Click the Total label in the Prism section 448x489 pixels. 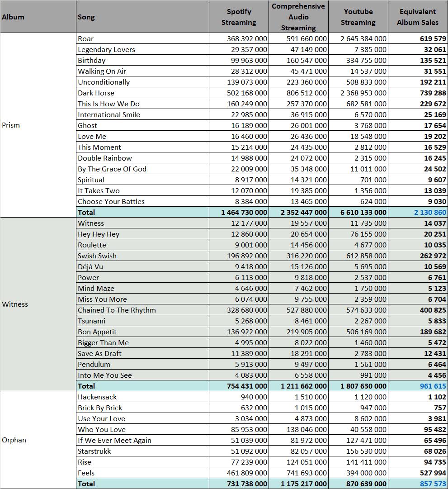(86, 212)
